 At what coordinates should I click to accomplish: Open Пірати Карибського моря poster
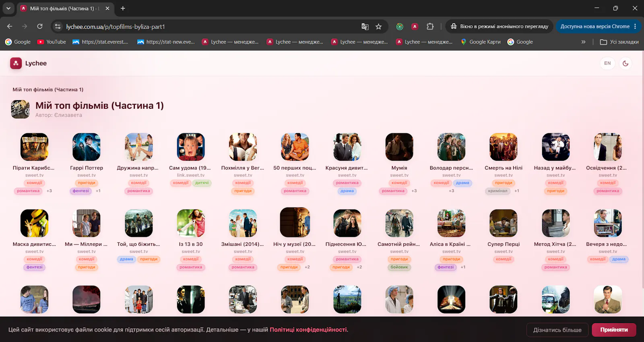(x=35, y=147)
